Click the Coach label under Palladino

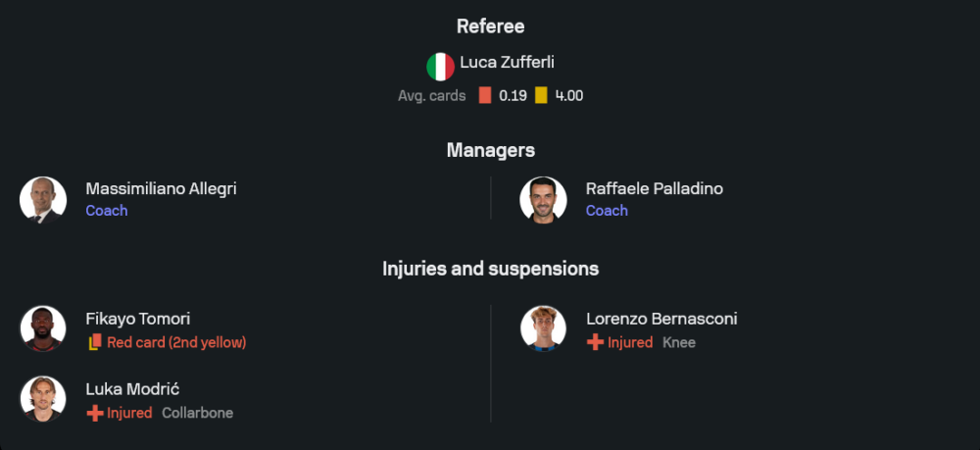point(607,211)
